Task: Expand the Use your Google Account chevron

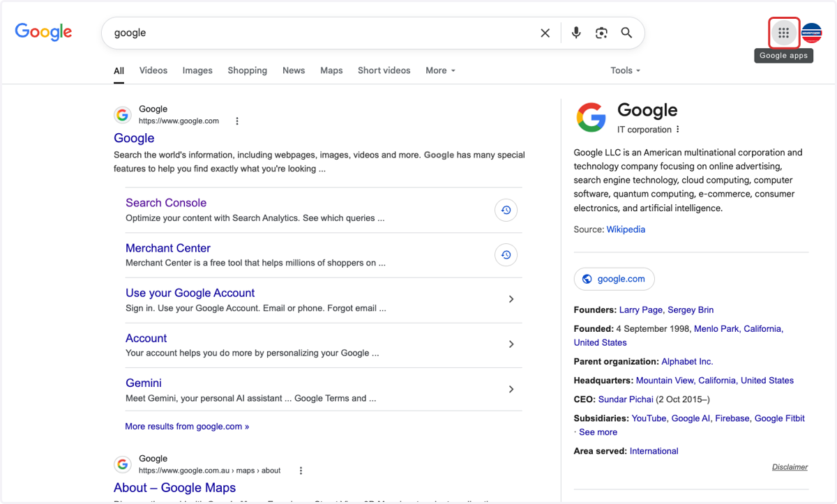Action: pyautogui.click(x=511, y=299)
